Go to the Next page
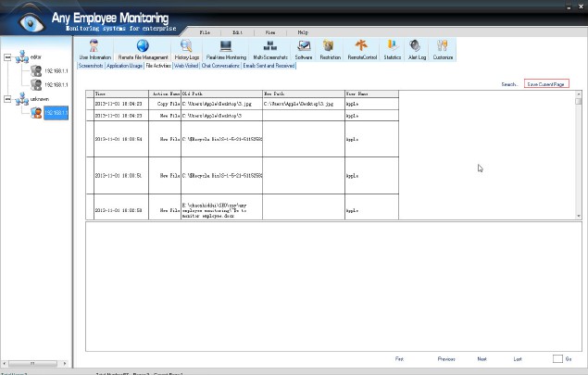This screenshot has height=375, width=588. 482,359
